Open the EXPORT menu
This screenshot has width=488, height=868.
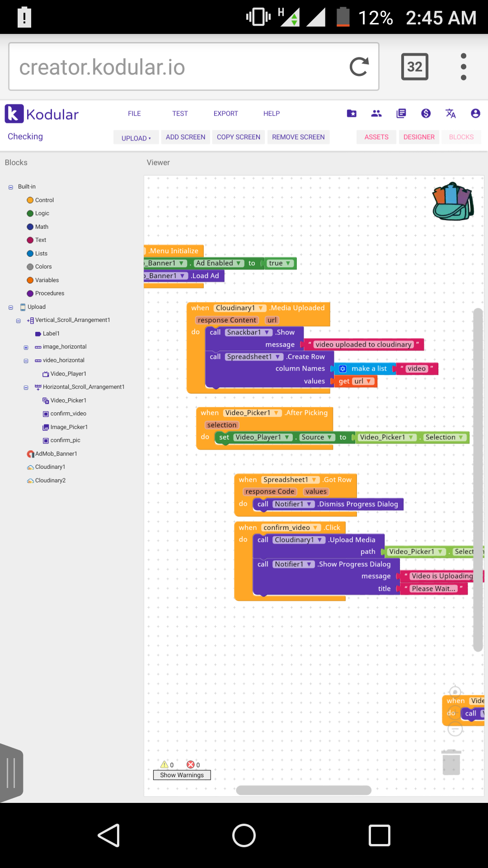coord(226,113)
